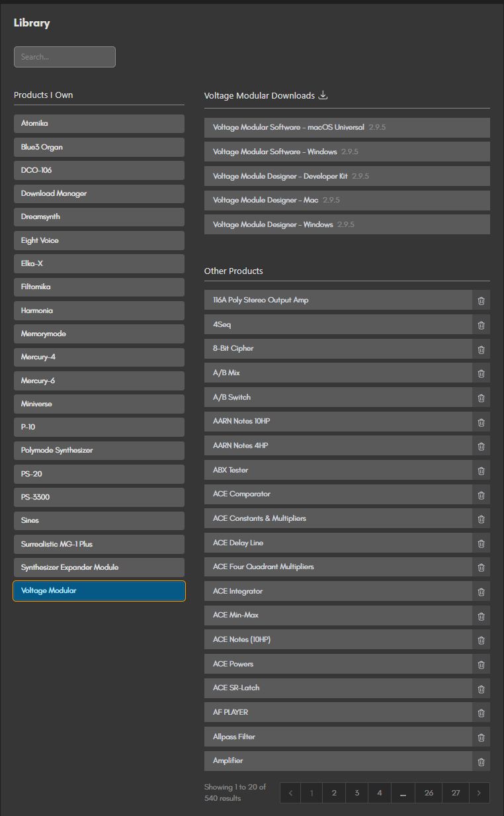Jump to last page 27
This screenshot has width=504, height=816.
[456, 793]
